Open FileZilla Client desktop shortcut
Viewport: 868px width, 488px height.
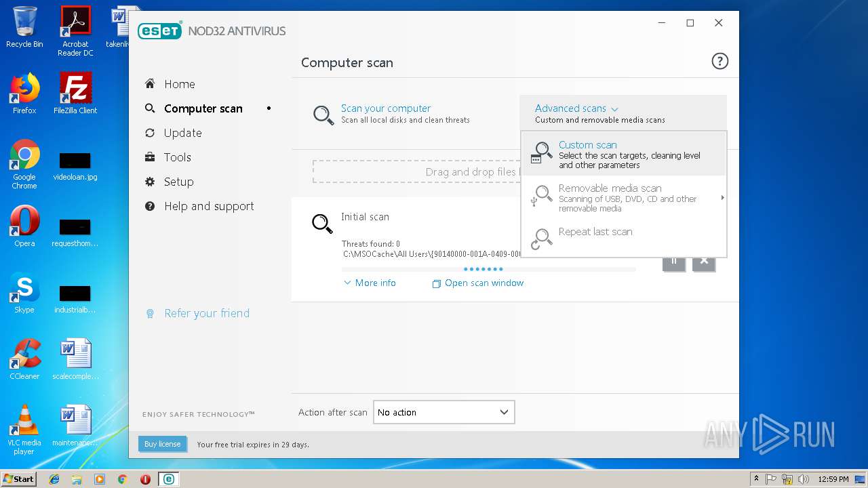coord(75,94)
